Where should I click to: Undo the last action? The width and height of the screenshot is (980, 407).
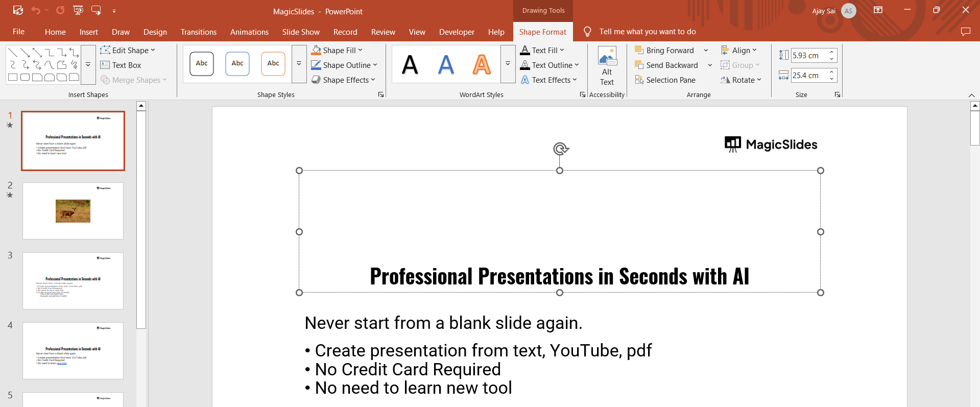[x=36, y=10]
